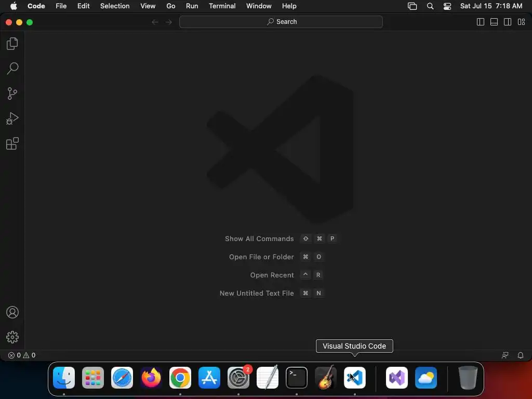Open the Explorer view in activity bar

point(12,44)
